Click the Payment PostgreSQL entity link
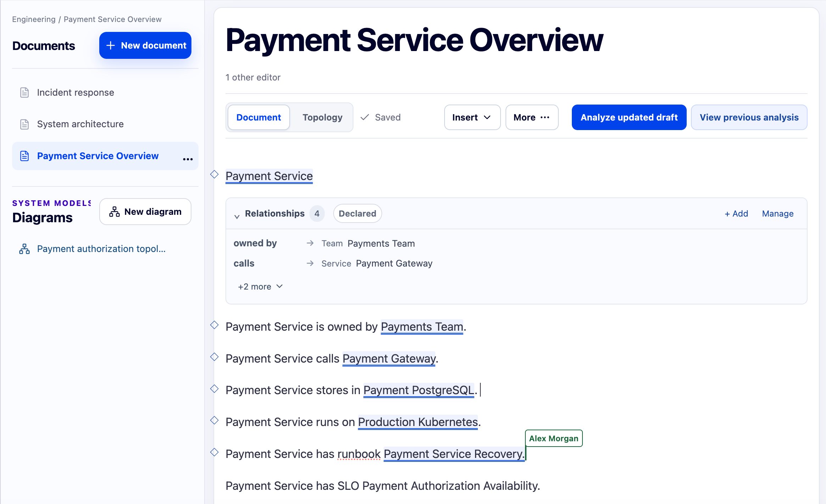 point(419,390)
